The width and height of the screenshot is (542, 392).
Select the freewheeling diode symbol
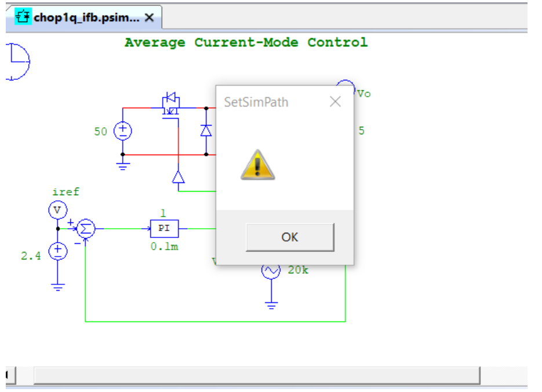click(x=206, y=130)
